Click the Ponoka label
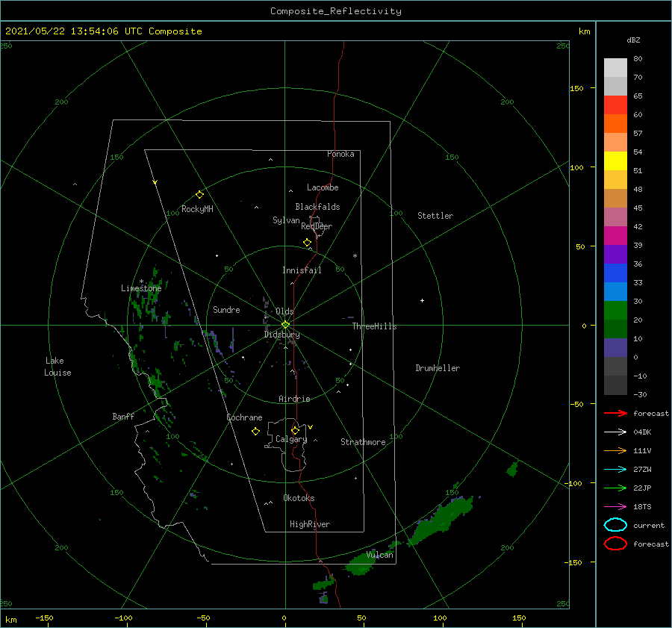Viewport: 672px width, 628px height. 340,154
